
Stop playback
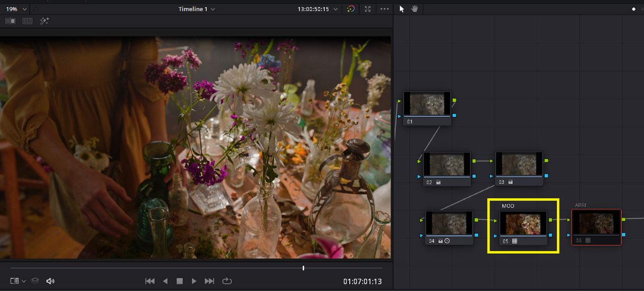pos(180,281)
